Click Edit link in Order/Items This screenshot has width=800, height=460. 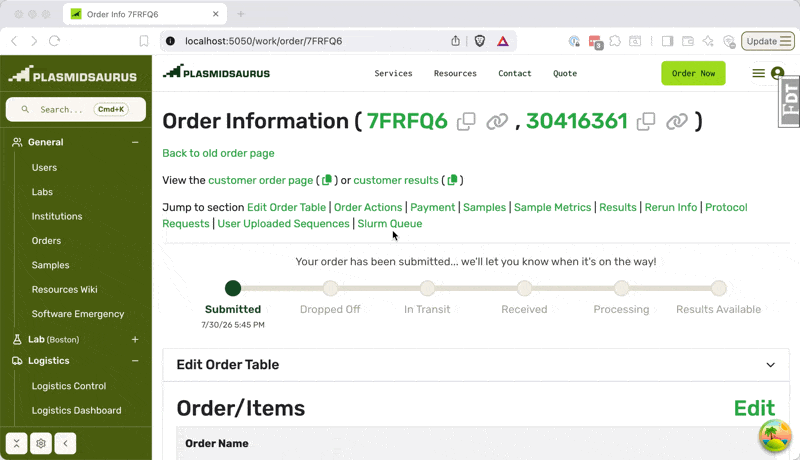[x=754, y=408]
